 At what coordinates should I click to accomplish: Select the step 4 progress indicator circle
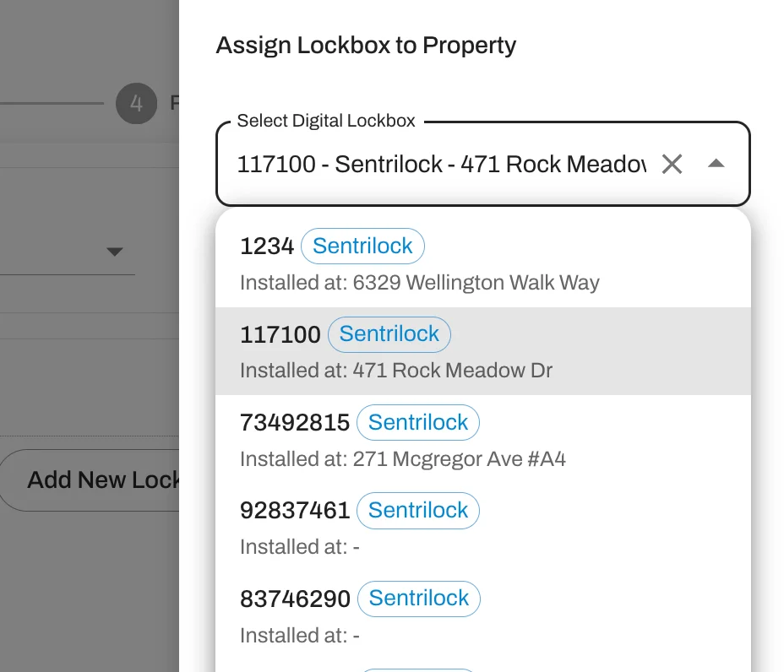(x=135, y=103)
